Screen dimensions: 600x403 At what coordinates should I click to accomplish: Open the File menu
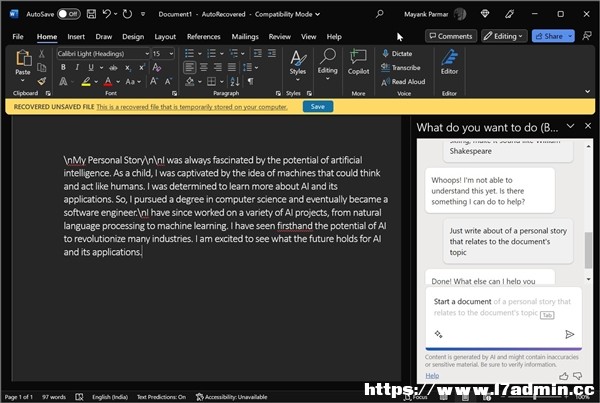pyautogui.click(x=18, y=37)
